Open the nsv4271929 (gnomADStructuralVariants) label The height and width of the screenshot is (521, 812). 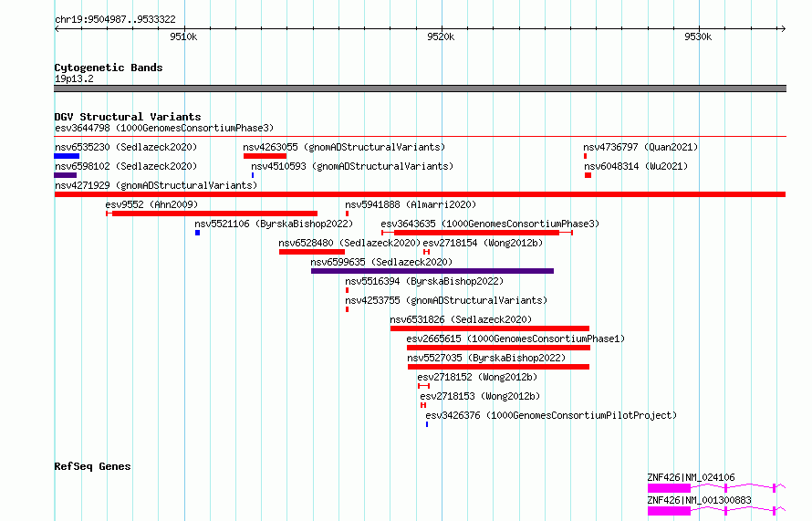pyautogui.click(x=156, y=185)
